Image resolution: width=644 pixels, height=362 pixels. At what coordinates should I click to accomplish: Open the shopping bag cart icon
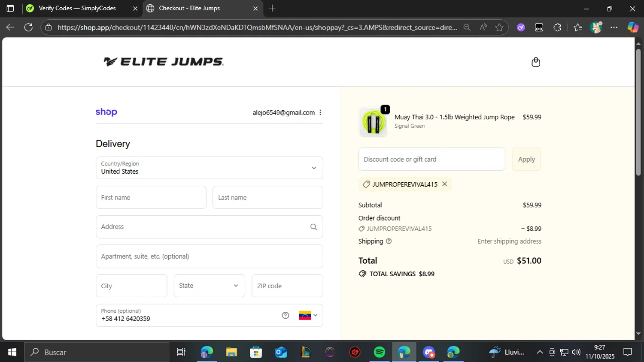coord(535,62)
